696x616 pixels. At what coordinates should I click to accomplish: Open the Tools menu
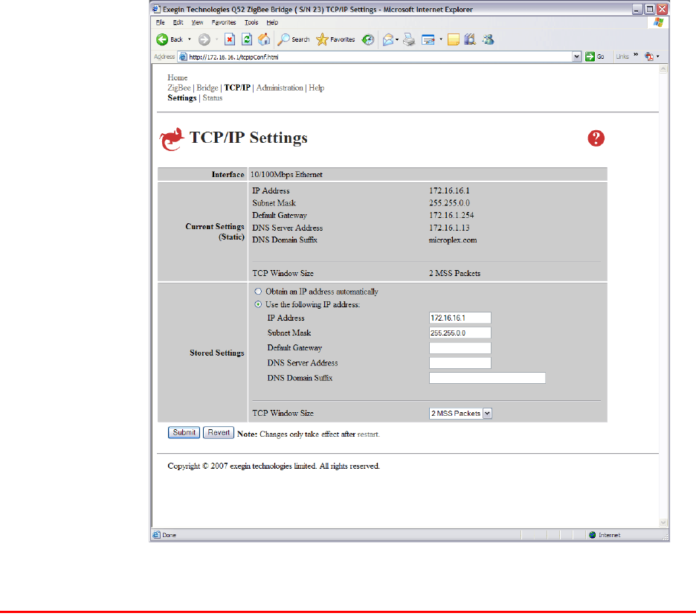(251, 22)
